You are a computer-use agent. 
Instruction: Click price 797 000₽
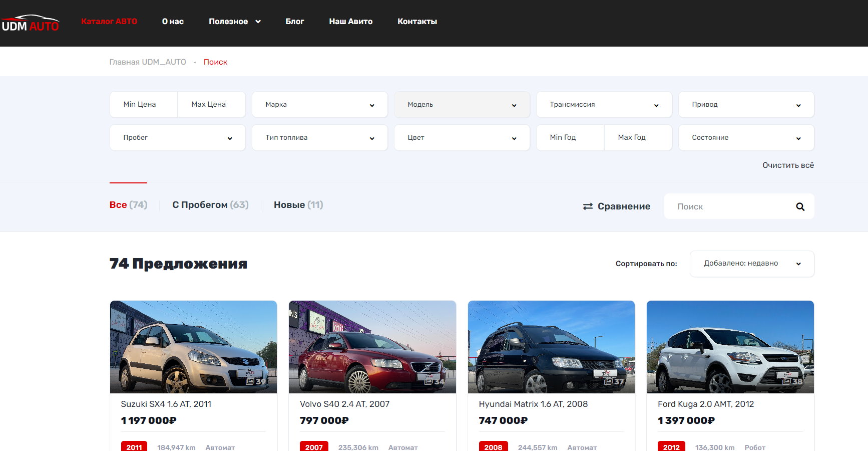(324, 420)
